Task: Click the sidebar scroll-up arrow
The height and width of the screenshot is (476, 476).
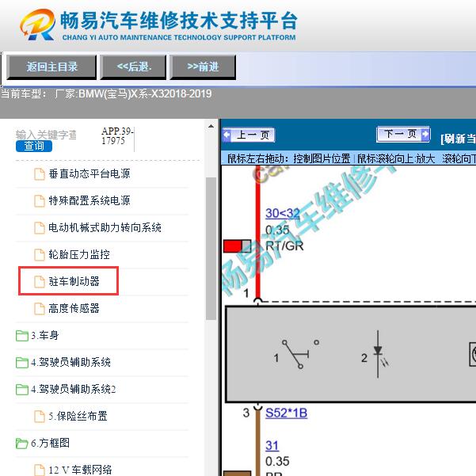Action: [211, 126]
